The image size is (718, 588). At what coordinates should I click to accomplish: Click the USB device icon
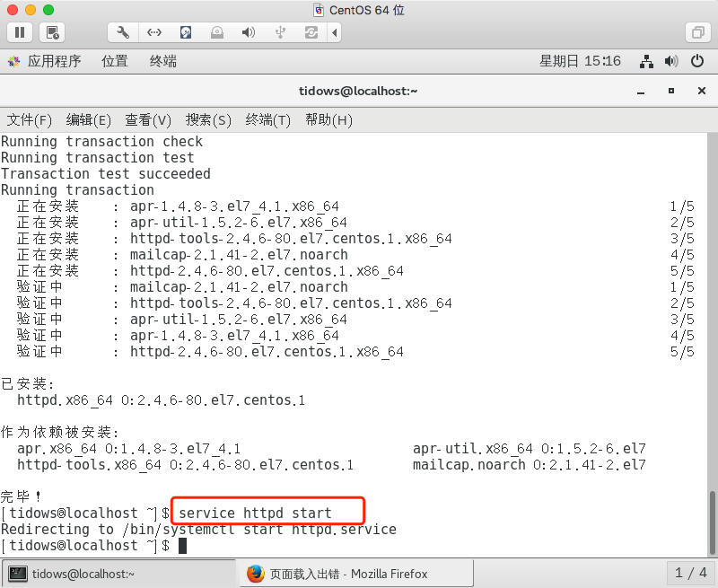280,32
